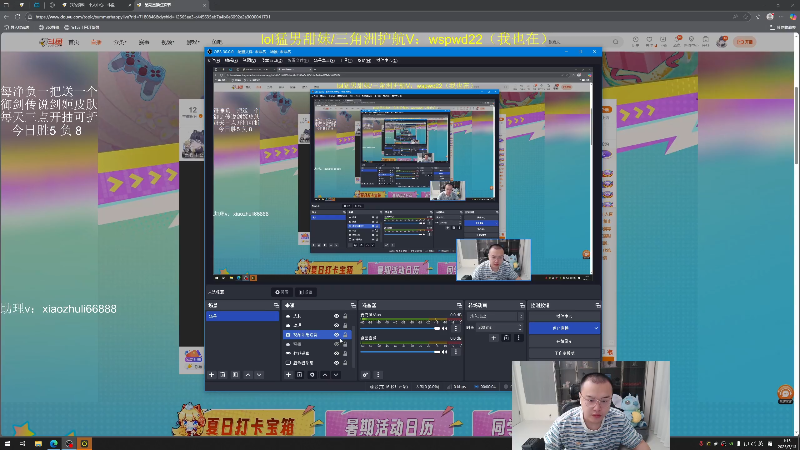Open the Douyu site search icon
Image resolution: width=800 pixels, height=450 pixels.
pyautogui.click(x=616, y=42)
